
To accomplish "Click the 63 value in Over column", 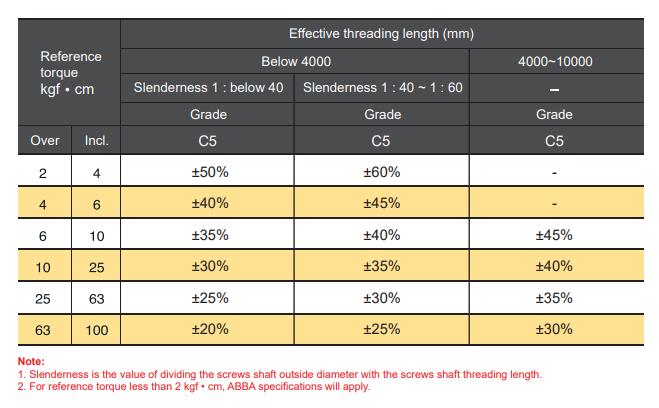I will [x=42, y=330].
